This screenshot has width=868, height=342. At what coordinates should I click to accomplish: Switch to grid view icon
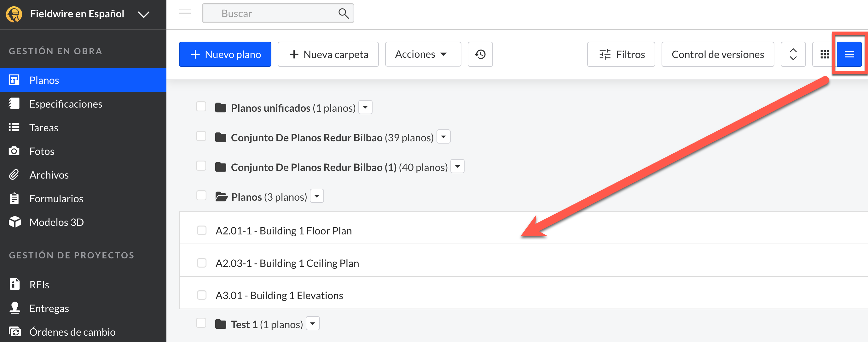824,54
